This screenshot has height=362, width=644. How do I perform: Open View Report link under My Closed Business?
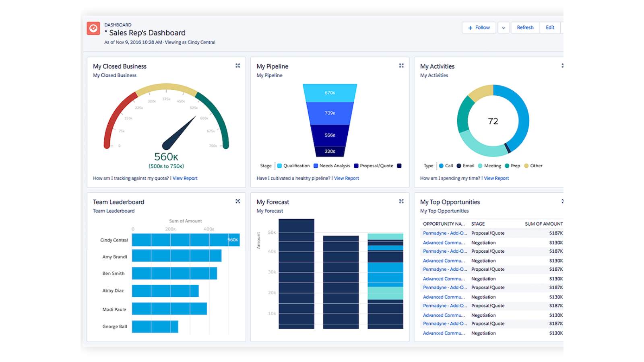click(185, 178)
